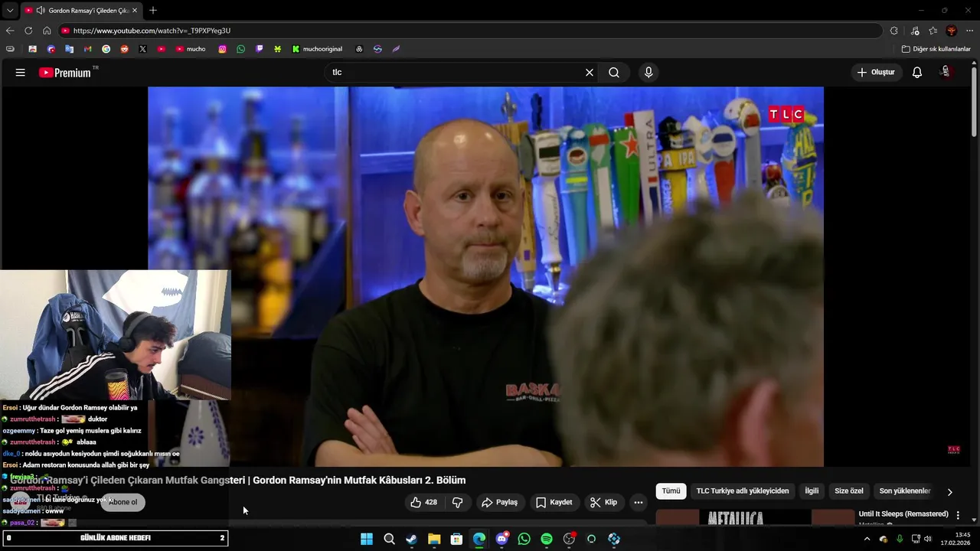
Task: Open a new browser tab
Action: click(153, 10)
